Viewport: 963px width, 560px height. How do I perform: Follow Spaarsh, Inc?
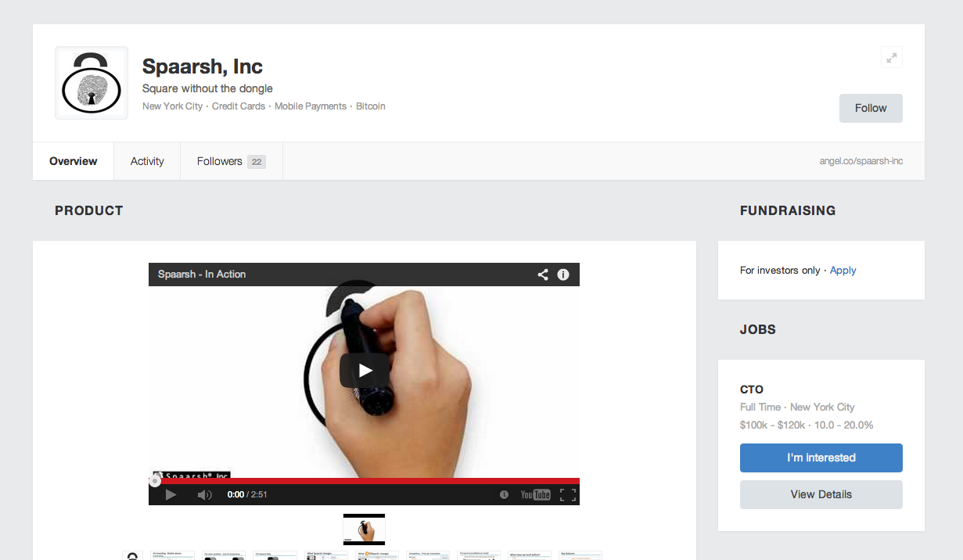click(870, 108)
